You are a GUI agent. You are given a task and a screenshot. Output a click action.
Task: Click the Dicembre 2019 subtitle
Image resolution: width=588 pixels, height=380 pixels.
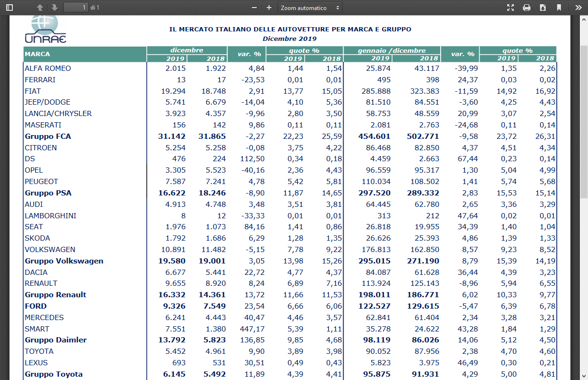(289, 39)
